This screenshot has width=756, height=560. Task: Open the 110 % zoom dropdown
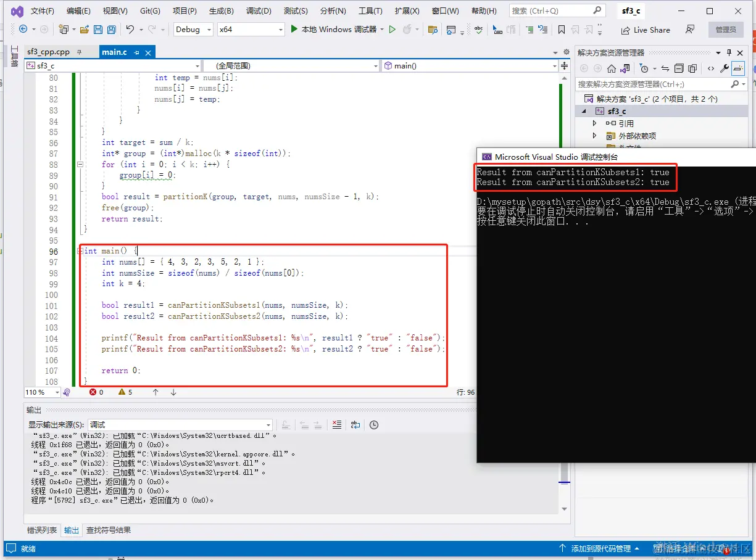pyautogui.click(x=42, y=392)
